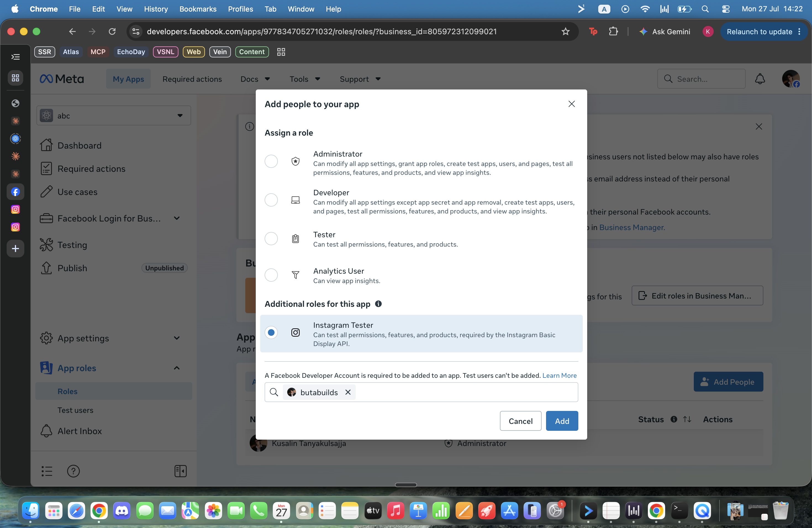Open the profile avatar menu
Viewport: 812px width, 528px height.
pos(790,79)
